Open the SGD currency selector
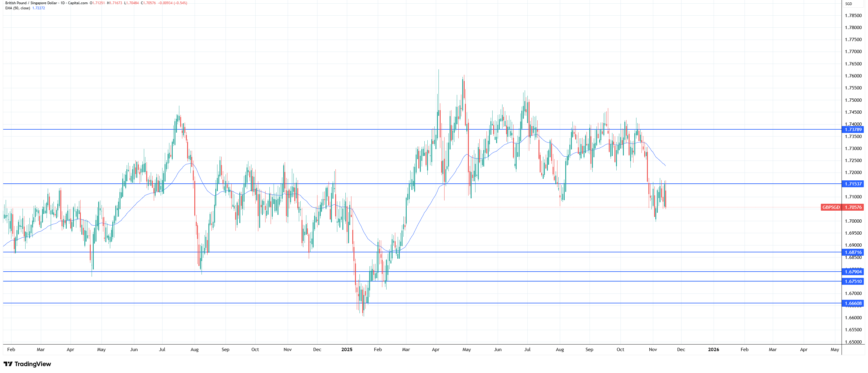 click(848, 4)
